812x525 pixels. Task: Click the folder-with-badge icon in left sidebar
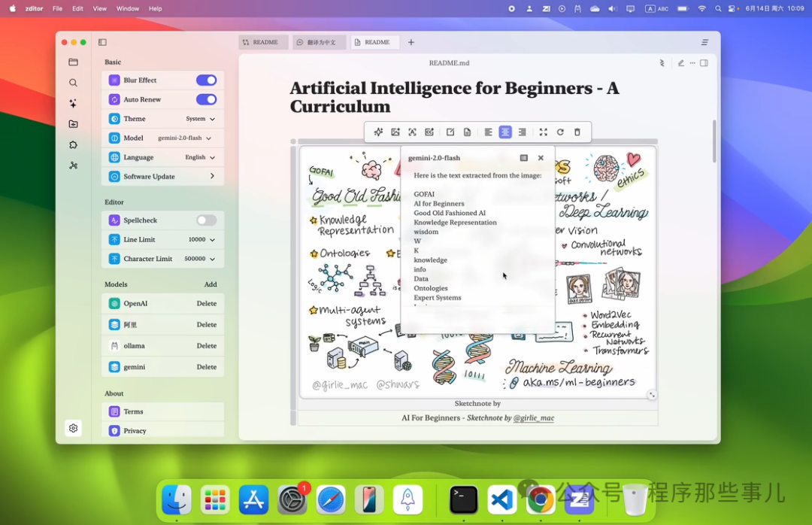[73, 124]
